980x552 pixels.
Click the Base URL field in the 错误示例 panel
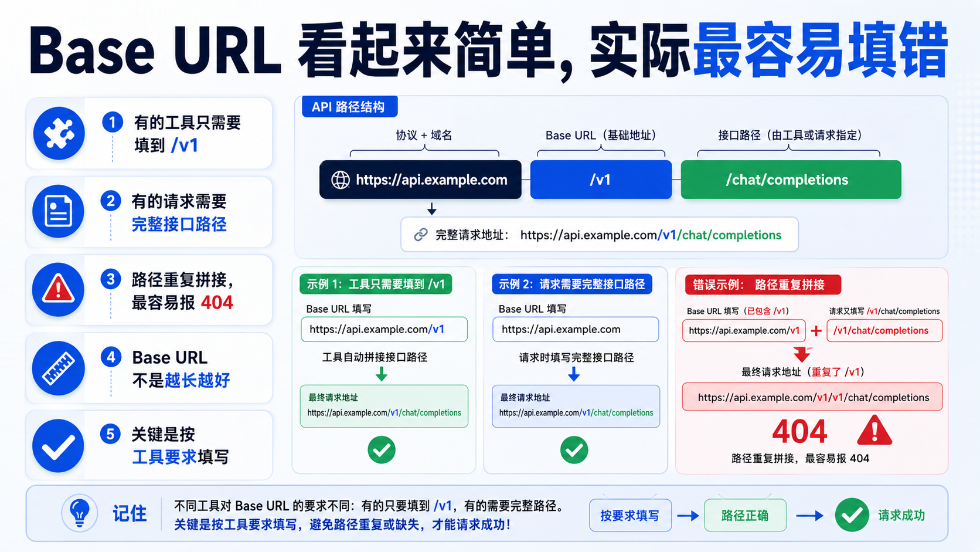click(x=744, y=330)
